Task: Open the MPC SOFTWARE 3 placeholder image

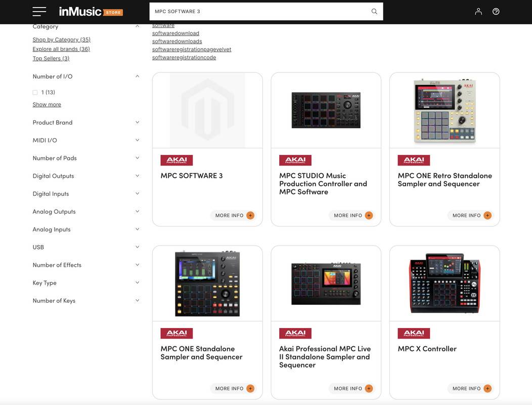Action: click(207, 110)
